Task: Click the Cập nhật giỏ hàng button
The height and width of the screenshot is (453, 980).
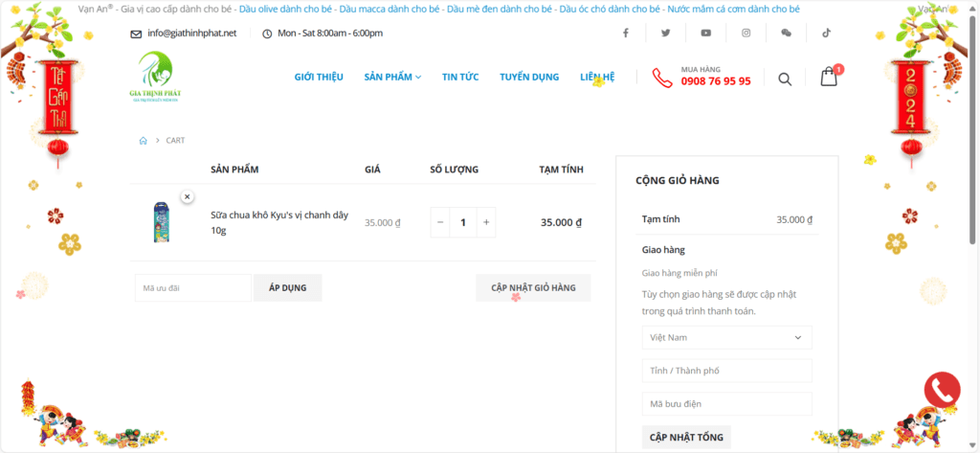Action: (533, 287)
